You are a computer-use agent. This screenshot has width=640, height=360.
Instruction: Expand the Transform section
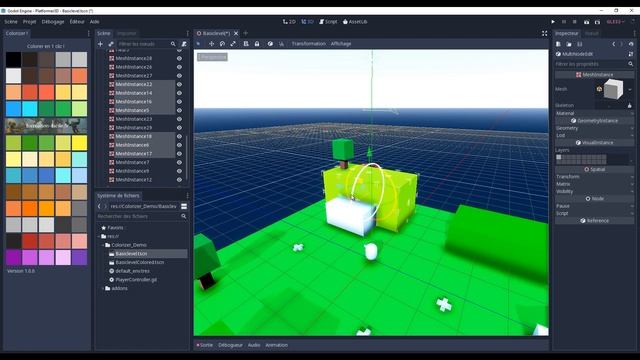point(594,177)
